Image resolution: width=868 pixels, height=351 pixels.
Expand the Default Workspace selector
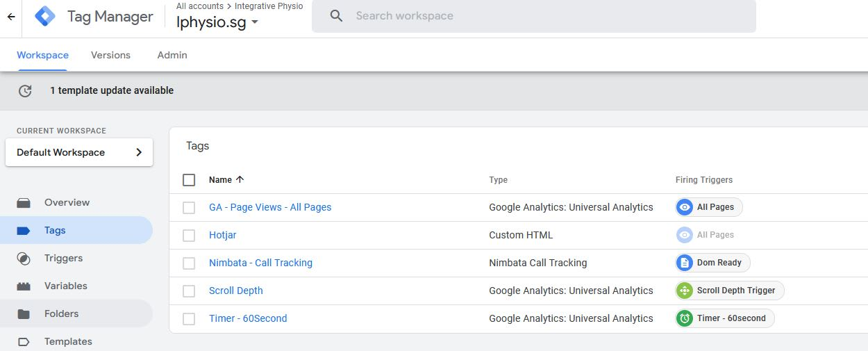pyautogui.click(x=79, y=152)
